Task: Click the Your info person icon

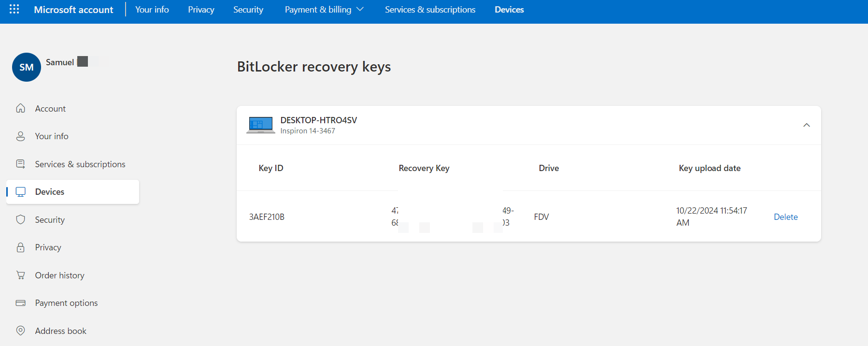Action: click(20, 136)
